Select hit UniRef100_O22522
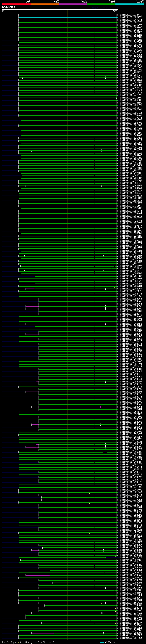 (131, 65)
